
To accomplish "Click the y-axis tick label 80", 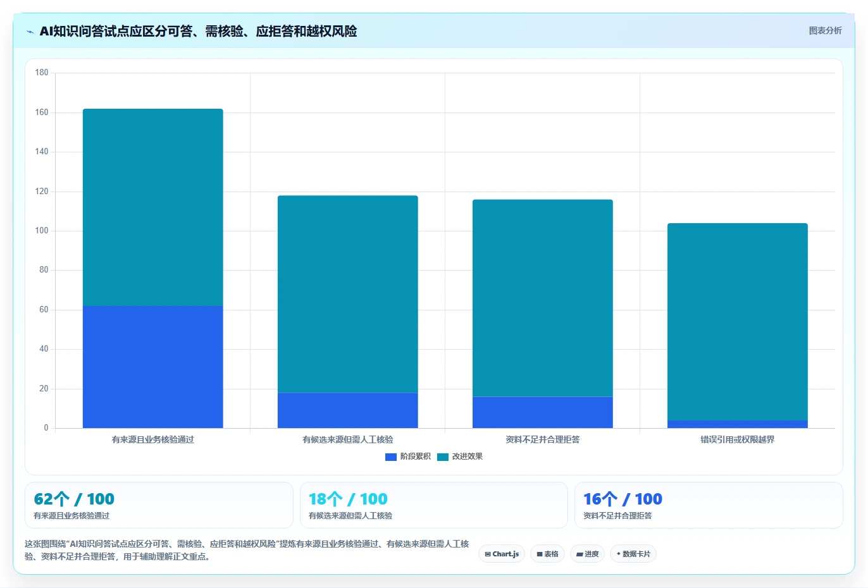I will pos(44,270).
